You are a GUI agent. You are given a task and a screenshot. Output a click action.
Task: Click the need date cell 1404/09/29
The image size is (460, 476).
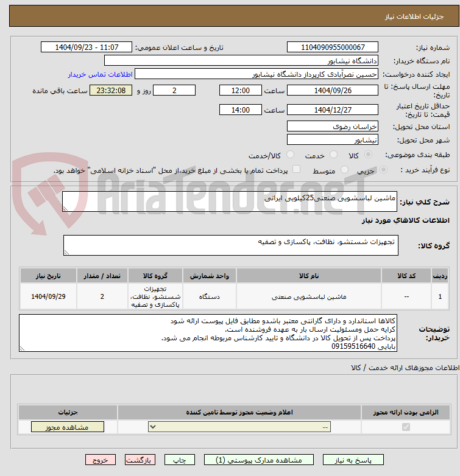[x=48, y=296]
